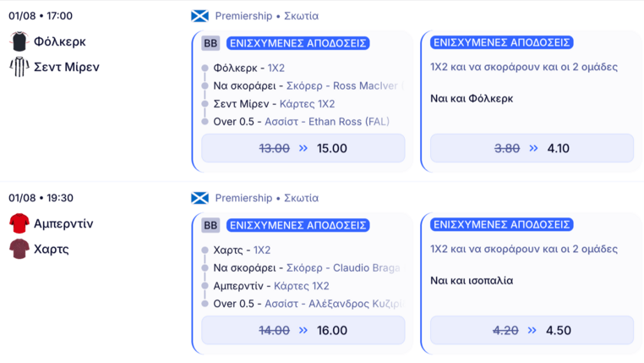This screenshot has width=644, height=363.
Task: Click the red Αμπερντίν jersey icon
Action: click(19, 223)
